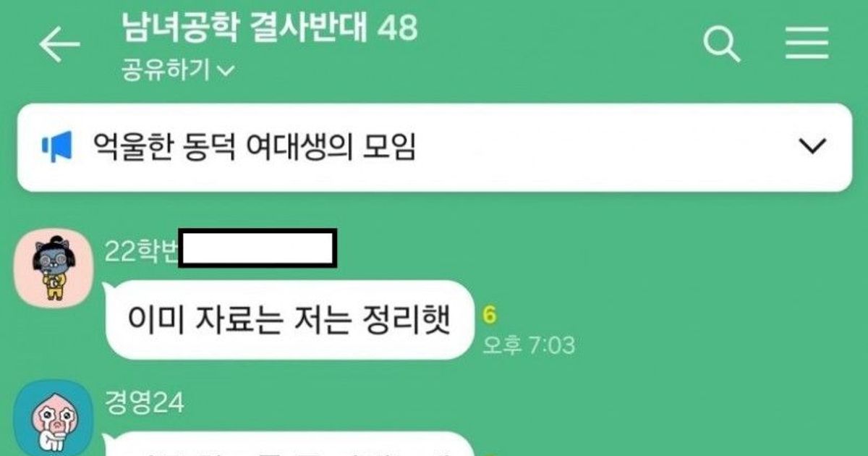Open chat search with magnifier icon
868x456 pixels.
pos(722,45)
